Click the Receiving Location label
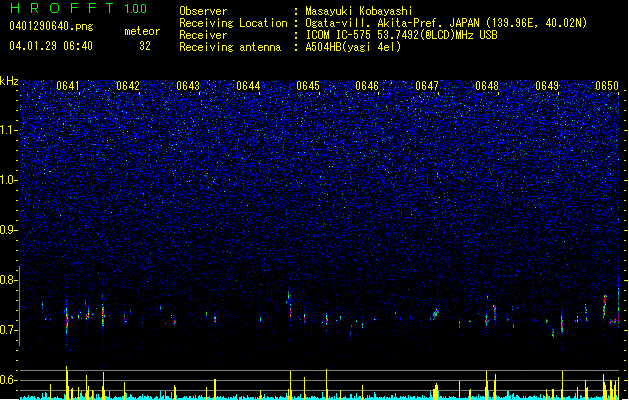This screenshot has height=400, width=629. 233,23
